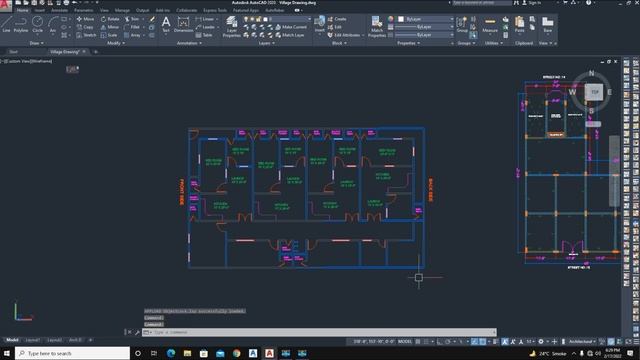Click the Linear dimension tool

click(x=205, y=19)
